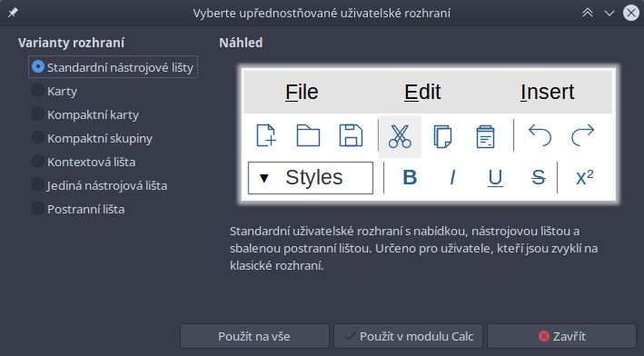644x356 pixels.
Task: Click the Náhled heading label
Action: click(241, 43)
